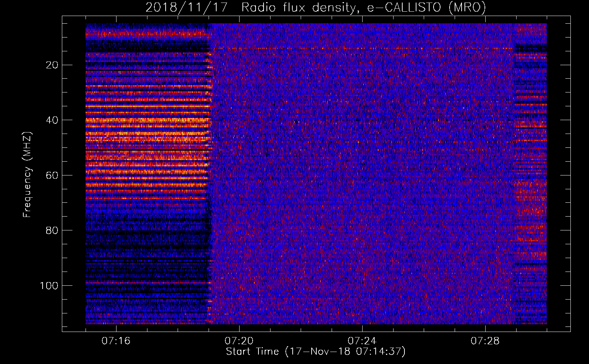Click the 07:24 time tick label

pyautogui.click(x=362, y=341)
